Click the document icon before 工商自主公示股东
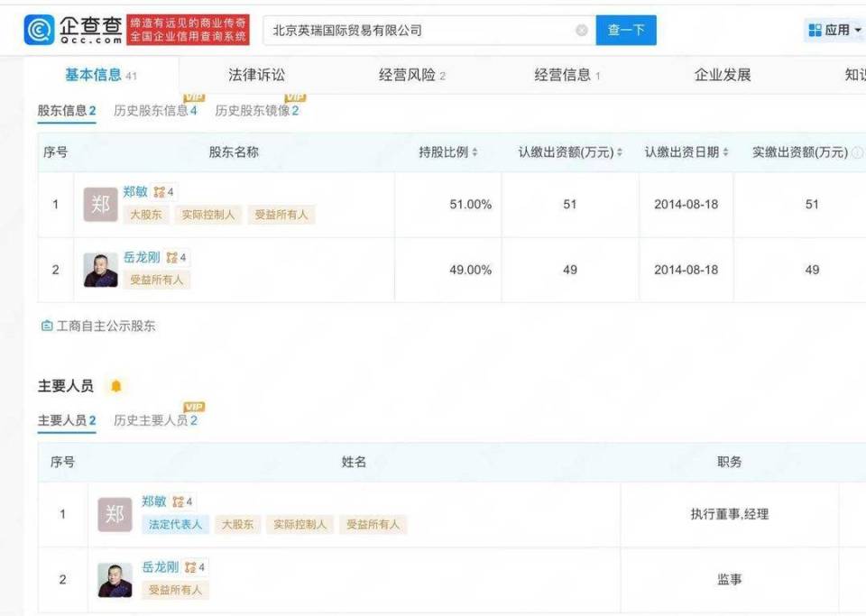This screenshot has height=616, width=866. 46,326
